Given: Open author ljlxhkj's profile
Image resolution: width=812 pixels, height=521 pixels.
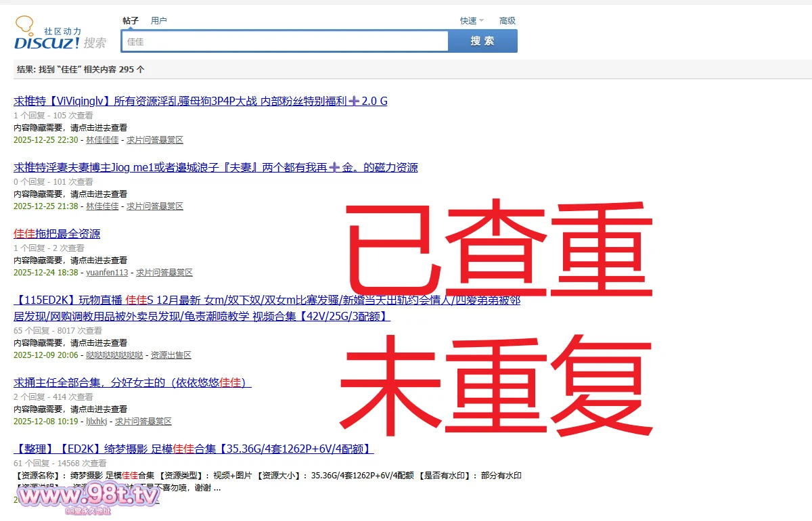Looking at the screenshot, I should tap(96, 422).
